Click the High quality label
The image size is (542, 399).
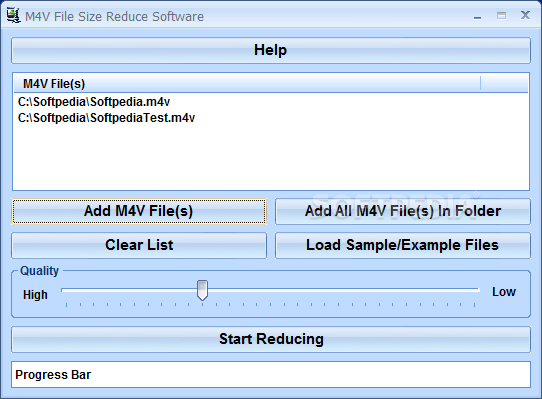pos(35,295)
